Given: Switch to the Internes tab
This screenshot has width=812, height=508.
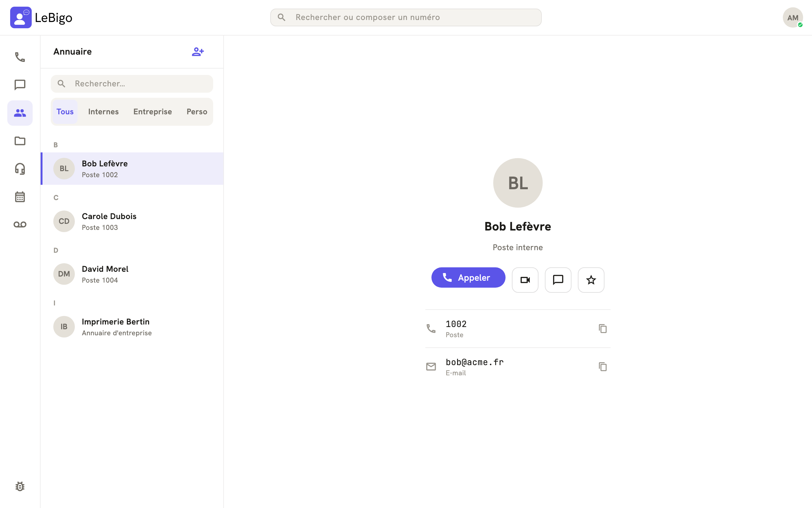Looking at the screenshot, I should 103,111.
